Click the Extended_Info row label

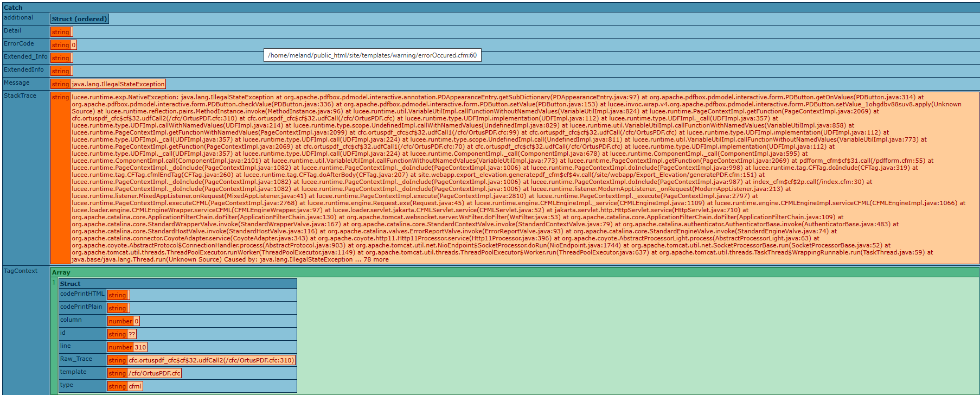coord(25,57)
